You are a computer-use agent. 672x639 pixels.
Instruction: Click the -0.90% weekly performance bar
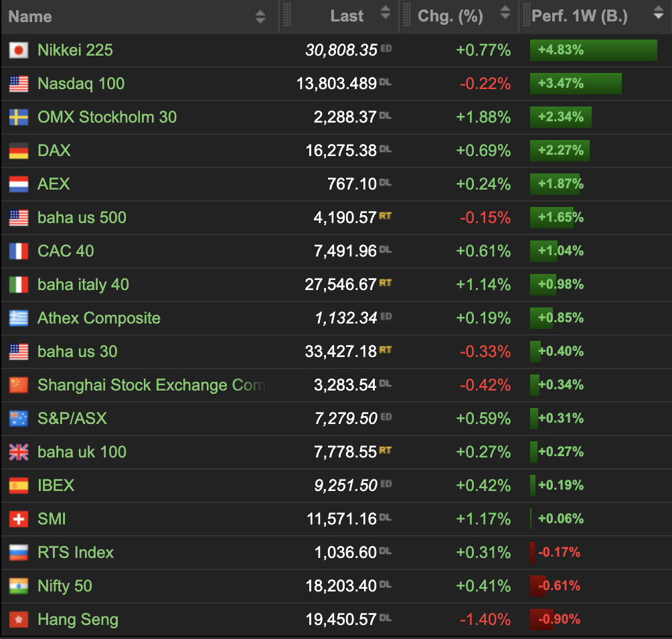pos(541,620)
